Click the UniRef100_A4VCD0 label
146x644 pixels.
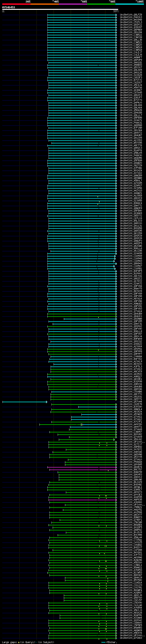click(131, 424)
